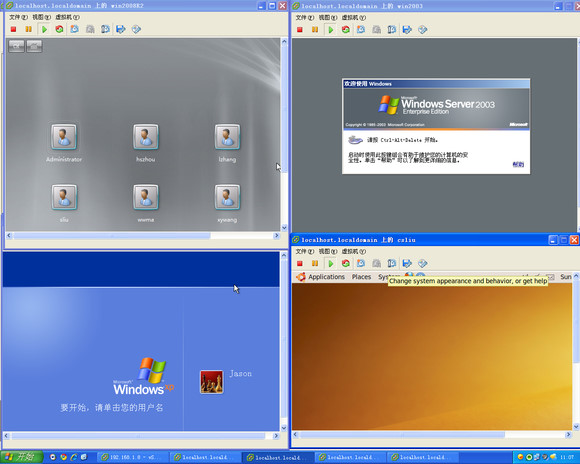The height and width of the screenshot is (464, 580).
Task: Select the Administrator user tile
Action: click(x=64, y=143)
